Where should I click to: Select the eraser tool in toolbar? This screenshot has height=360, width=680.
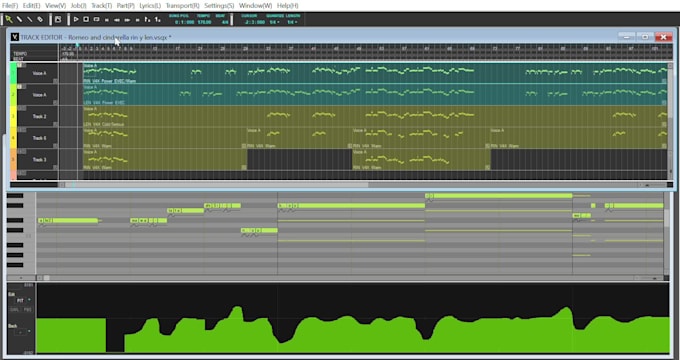coord(40,19)
